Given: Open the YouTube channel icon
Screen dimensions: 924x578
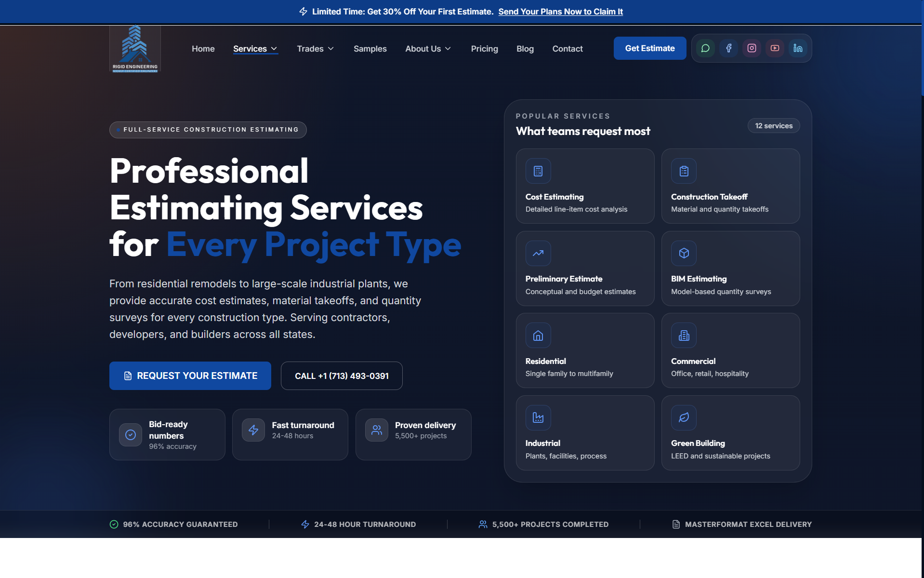Looking at the screenshot, I should click(775, 48).
